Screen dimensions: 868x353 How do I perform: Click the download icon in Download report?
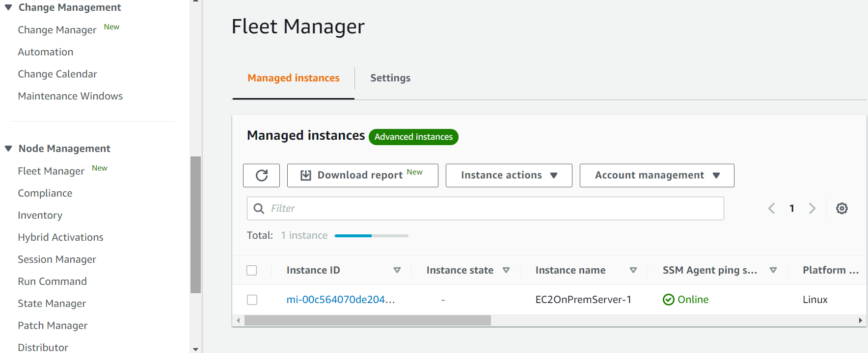point(306,176)
